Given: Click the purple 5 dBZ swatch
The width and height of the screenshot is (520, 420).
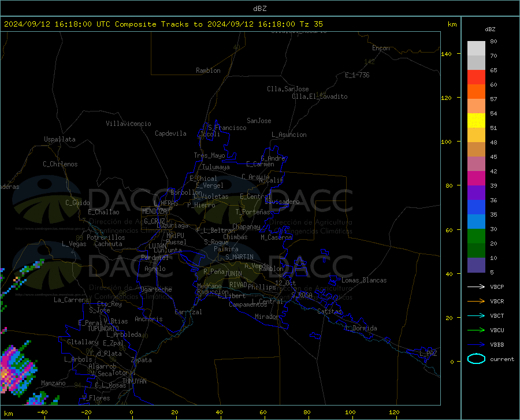Looking at the screenshot, I should 476,265.
